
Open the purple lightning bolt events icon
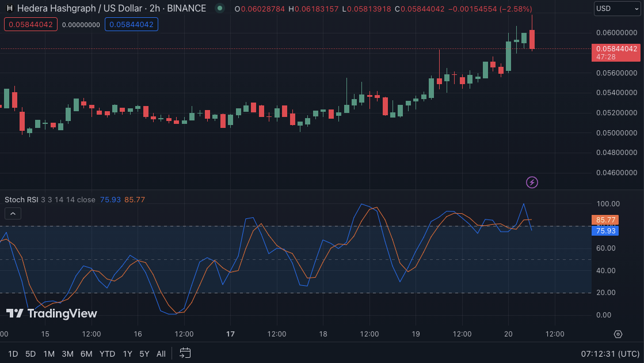tap(532, 182)
